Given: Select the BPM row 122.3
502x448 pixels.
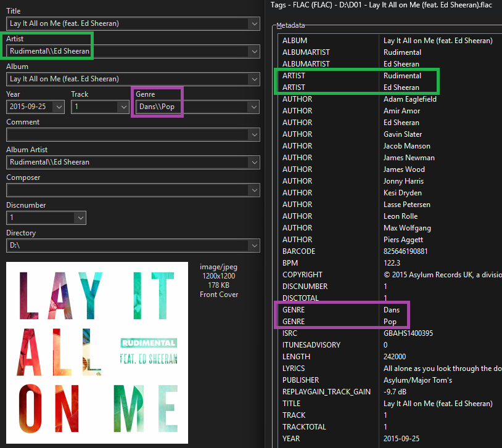Looking at the screenshot, I should (x=390, y=263).
